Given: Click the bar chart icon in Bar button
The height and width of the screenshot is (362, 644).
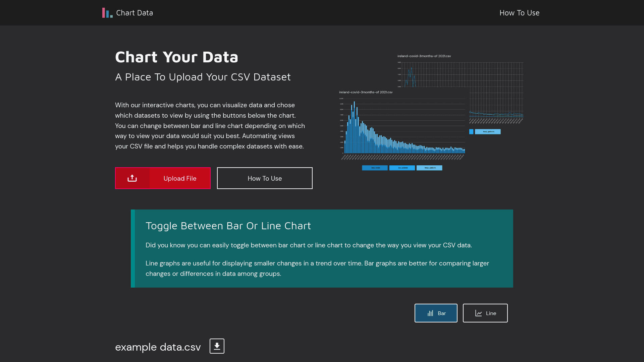Looking at the screenshot, I should click(430, 313).
